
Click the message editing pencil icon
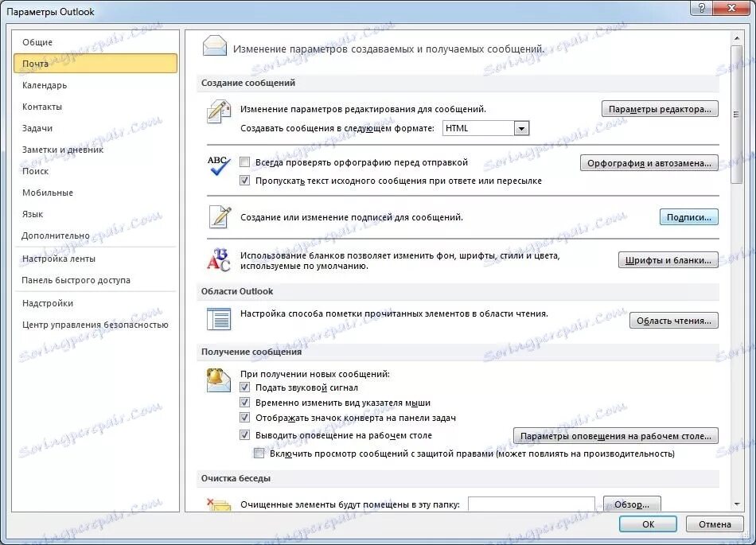[219, 111]
